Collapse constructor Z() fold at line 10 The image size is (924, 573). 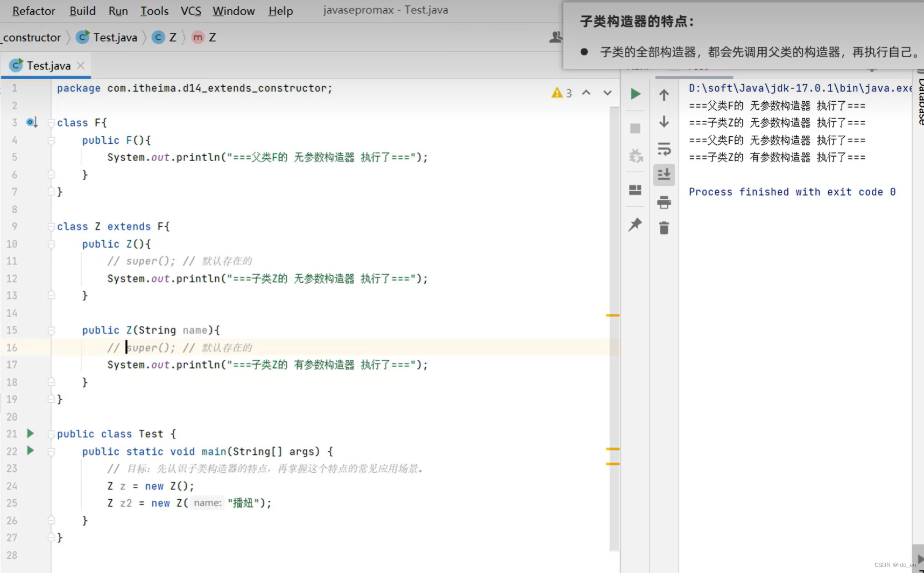[x=51, y=244]
